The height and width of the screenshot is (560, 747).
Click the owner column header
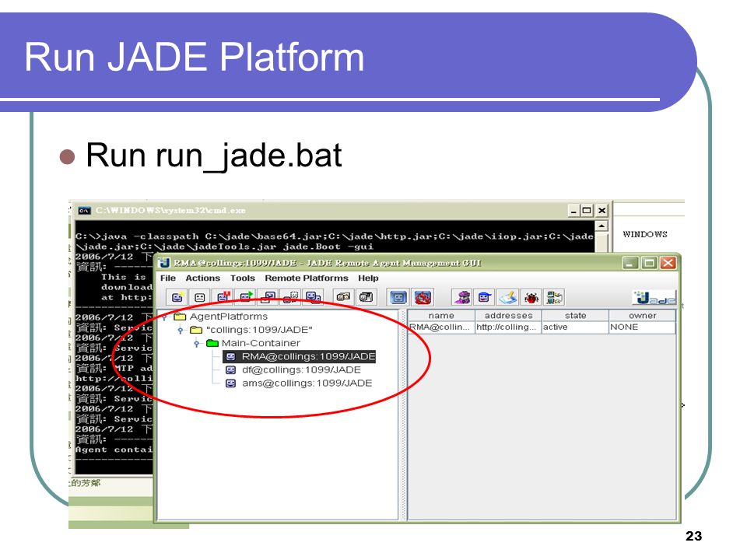(642, 316)
